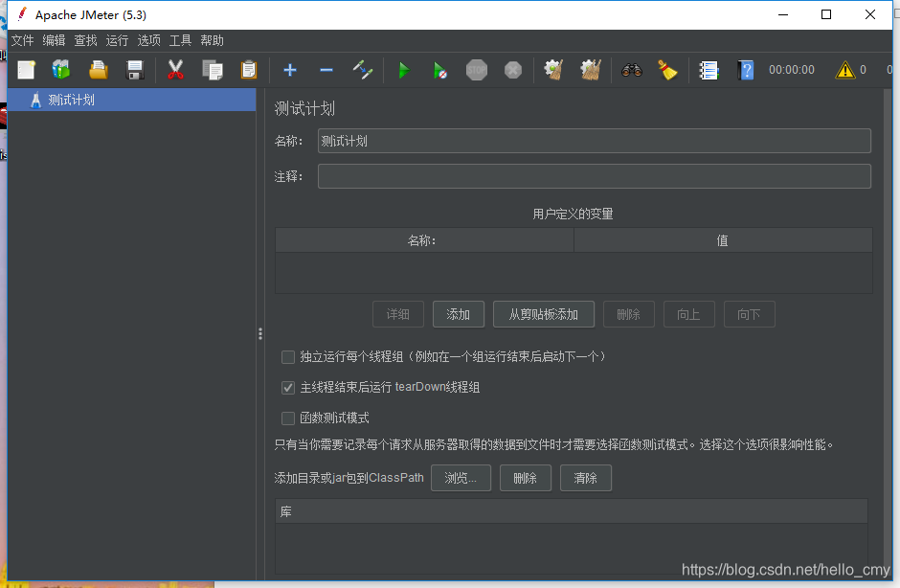Viewport: 900px width, 588px height.
Task: Click the Stop test icon
Action: pos(477,70)
